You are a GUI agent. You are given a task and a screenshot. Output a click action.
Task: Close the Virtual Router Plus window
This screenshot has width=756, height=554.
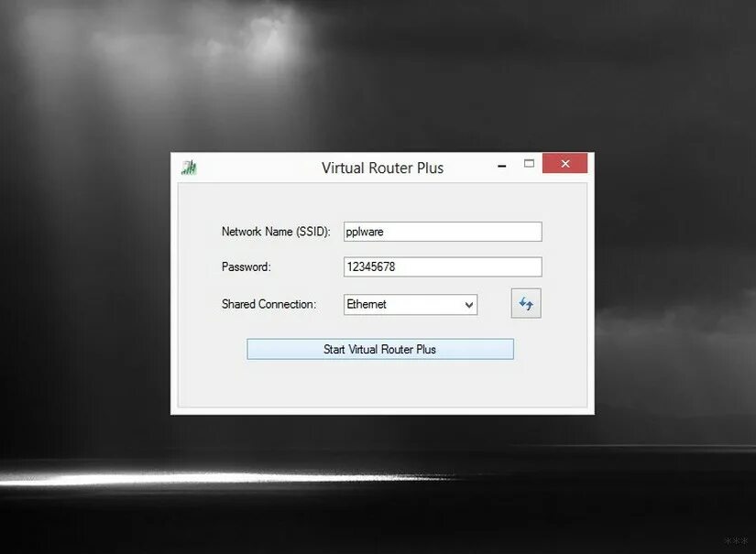pos(565,164)
